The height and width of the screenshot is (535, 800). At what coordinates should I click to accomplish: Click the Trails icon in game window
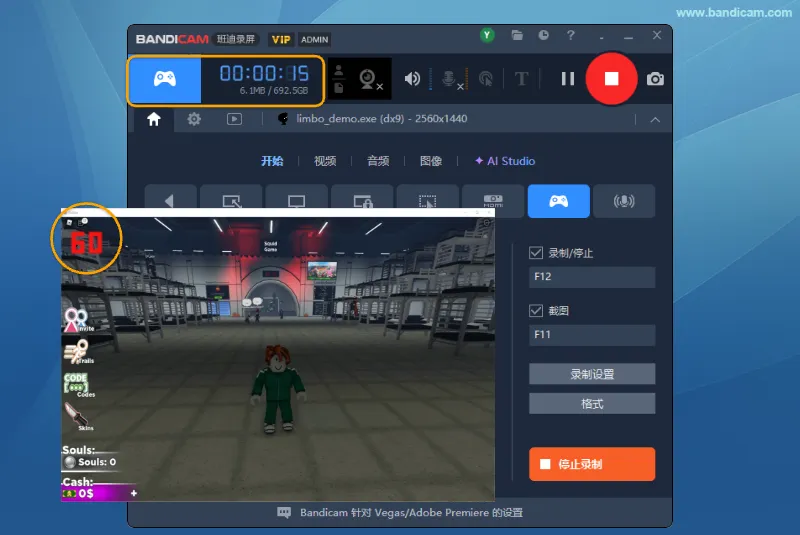[78, 352]
